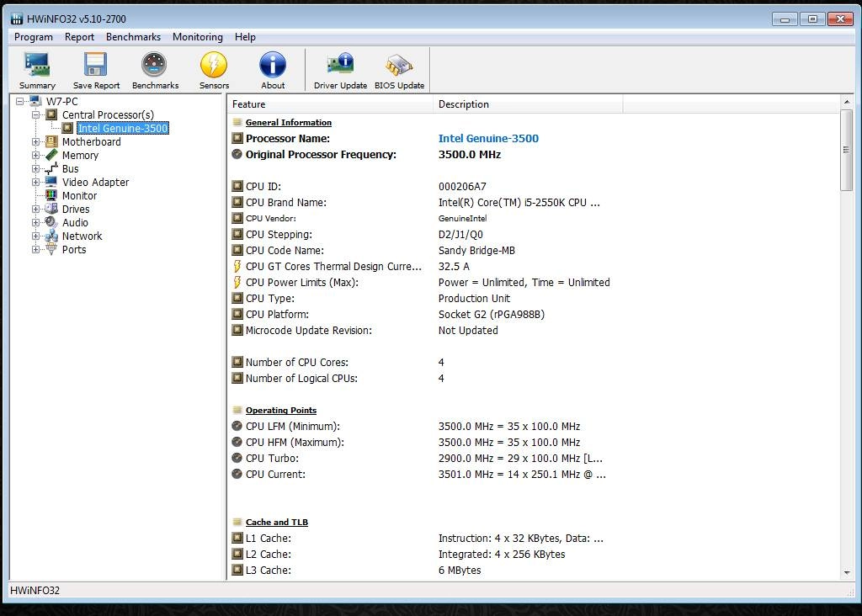862x616 pixels.
Task: Click the Network icon in the tree
Action: click(x=51, y=236)
